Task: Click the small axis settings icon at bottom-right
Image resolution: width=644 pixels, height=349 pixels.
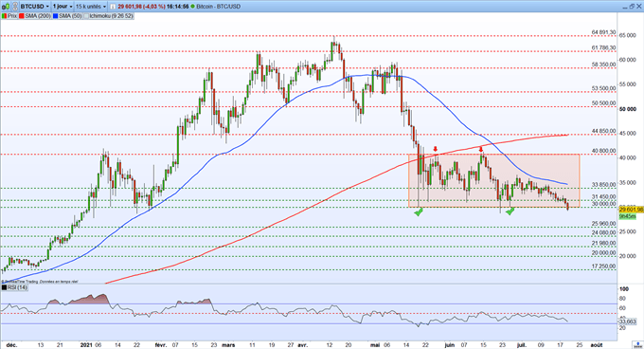Action: (x=638, y=345)
